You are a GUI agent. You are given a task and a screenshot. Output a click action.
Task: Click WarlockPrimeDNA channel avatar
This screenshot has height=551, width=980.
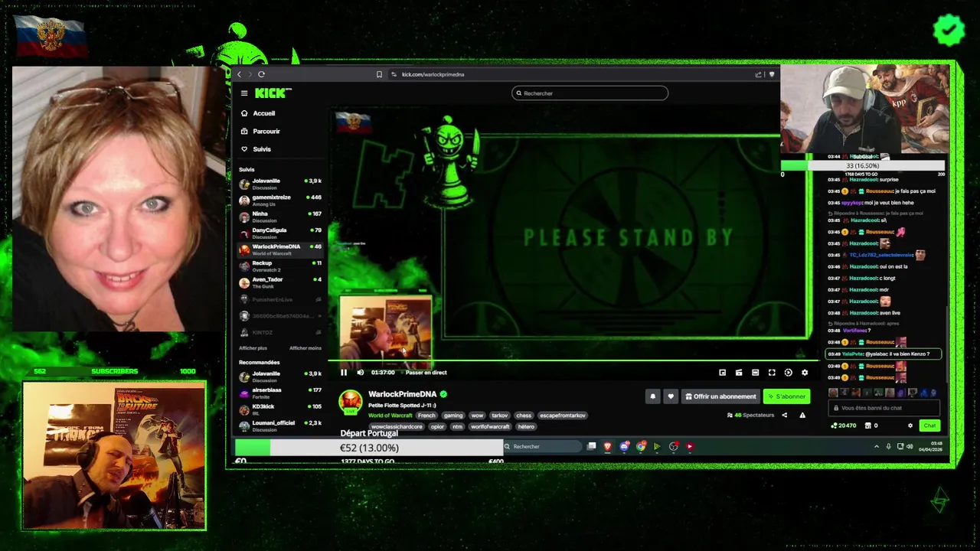point(351,402)
